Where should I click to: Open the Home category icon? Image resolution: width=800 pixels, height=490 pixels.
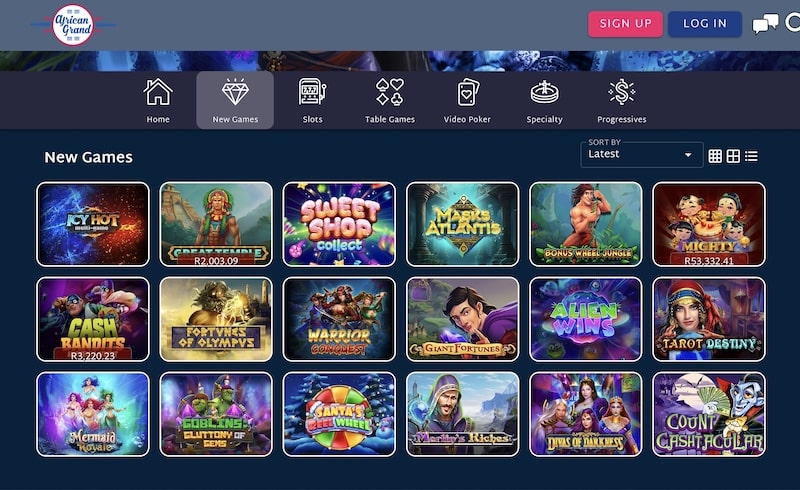[158, 92]
